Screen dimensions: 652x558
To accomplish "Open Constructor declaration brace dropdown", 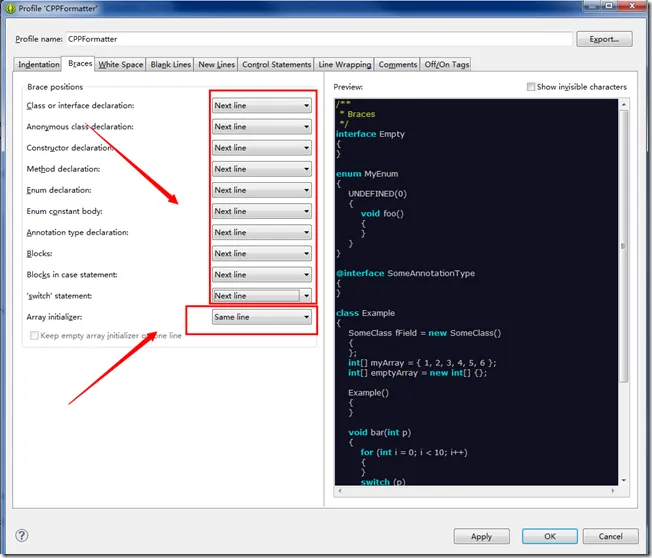I will pyautogui.click(x=262, y=148).
